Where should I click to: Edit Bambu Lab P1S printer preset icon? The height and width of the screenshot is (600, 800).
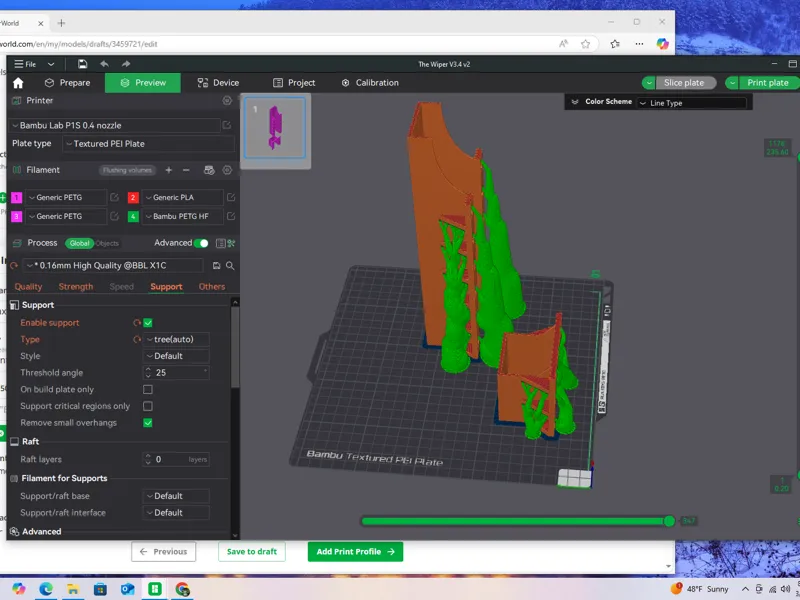[227, 125]
